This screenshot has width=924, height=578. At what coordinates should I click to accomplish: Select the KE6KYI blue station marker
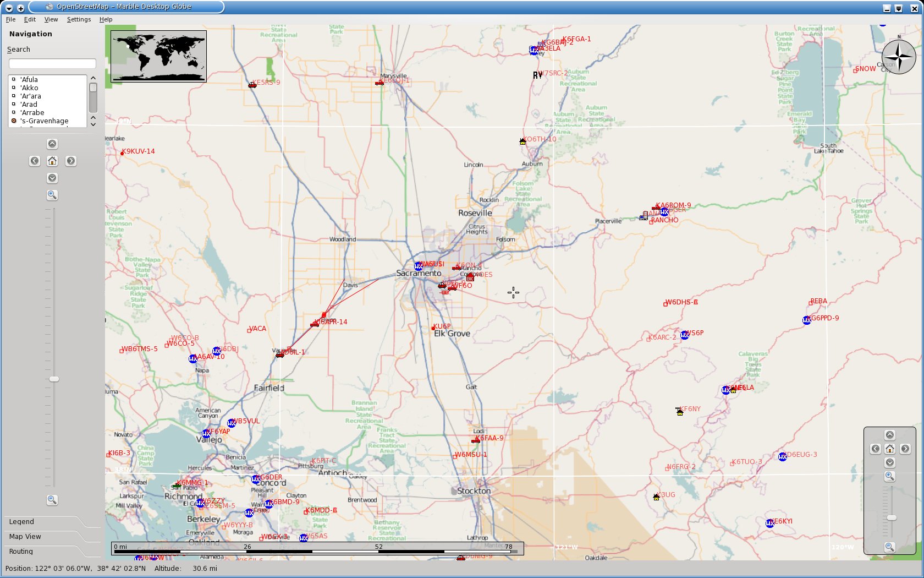click(769, 524)
